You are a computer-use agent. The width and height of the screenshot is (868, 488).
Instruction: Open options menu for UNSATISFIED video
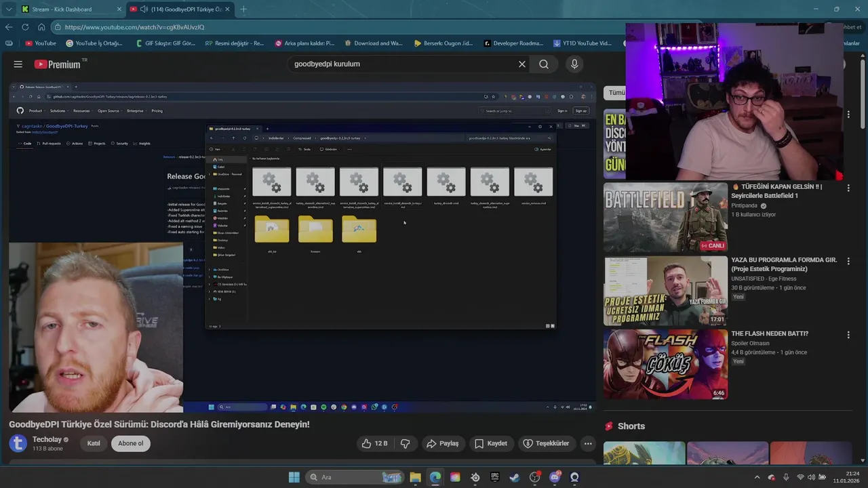(x=848, y=261)
